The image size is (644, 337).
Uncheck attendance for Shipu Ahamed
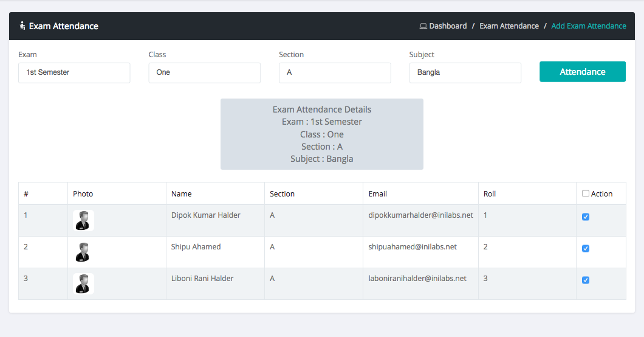[x=586, y=248]
